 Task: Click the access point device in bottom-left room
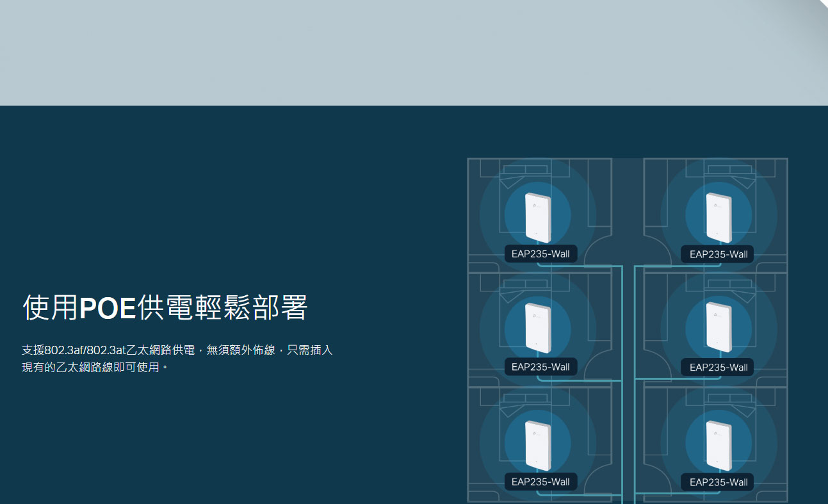(538, 446)
